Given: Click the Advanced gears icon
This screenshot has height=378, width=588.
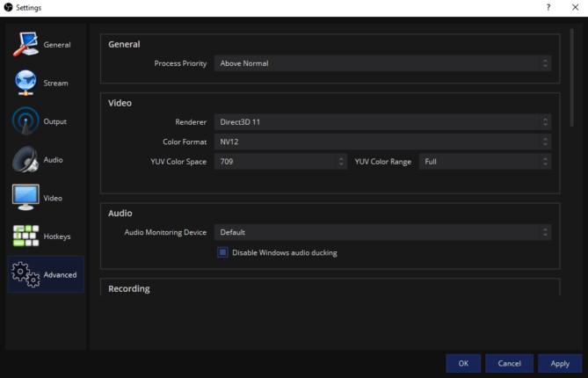Looking at the screenshot, I should click(x=25, y=274).
